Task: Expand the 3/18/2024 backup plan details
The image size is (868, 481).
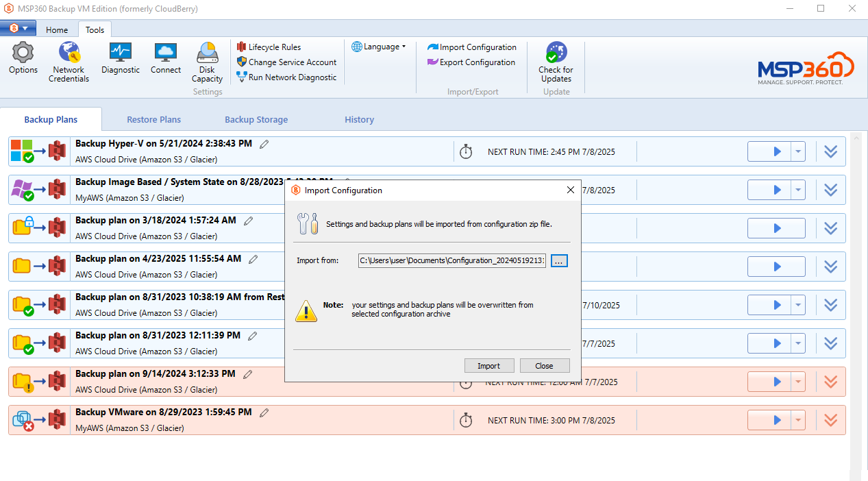Action: tap(831, 228)
